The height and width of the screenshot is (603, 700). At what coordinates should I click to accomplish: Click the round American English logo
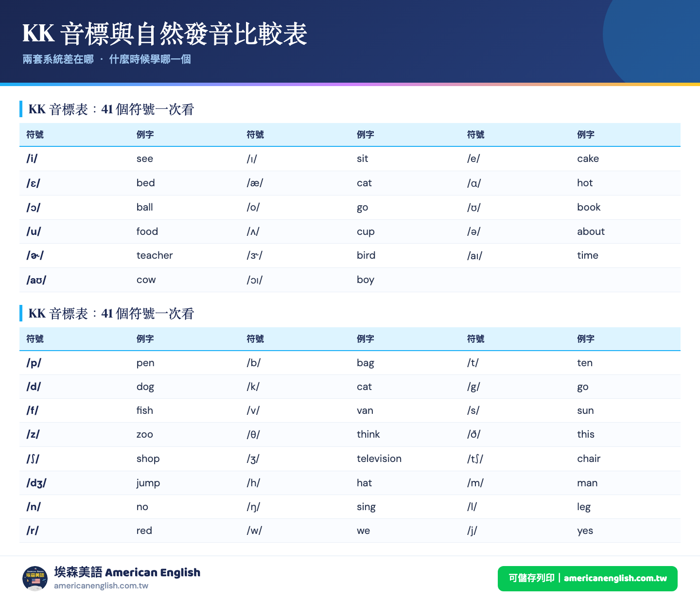(x=35, y=579)
